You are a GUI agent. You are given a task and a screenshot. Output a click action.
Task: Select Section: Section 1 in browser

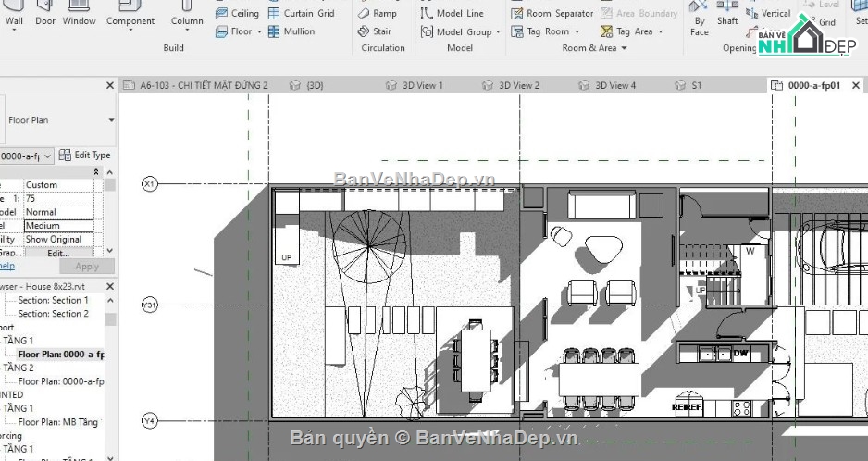[53, 300]
